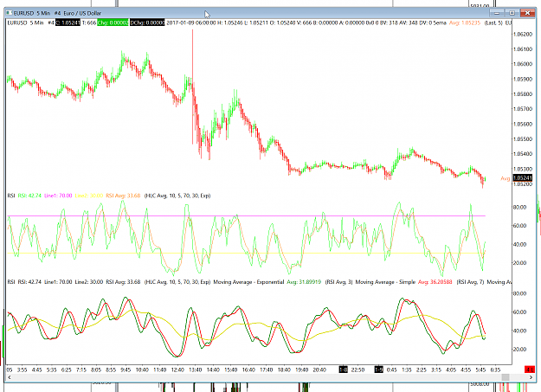Click the green Avg: 31.89919 label in lower panel
This screenshot has width=541, height=392.
click(x=304, y=282)
